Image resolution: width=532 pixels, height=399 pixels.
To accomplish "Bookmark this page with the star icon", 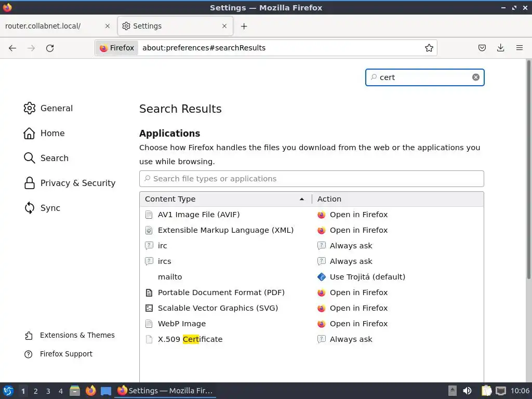I will [429, 48].
